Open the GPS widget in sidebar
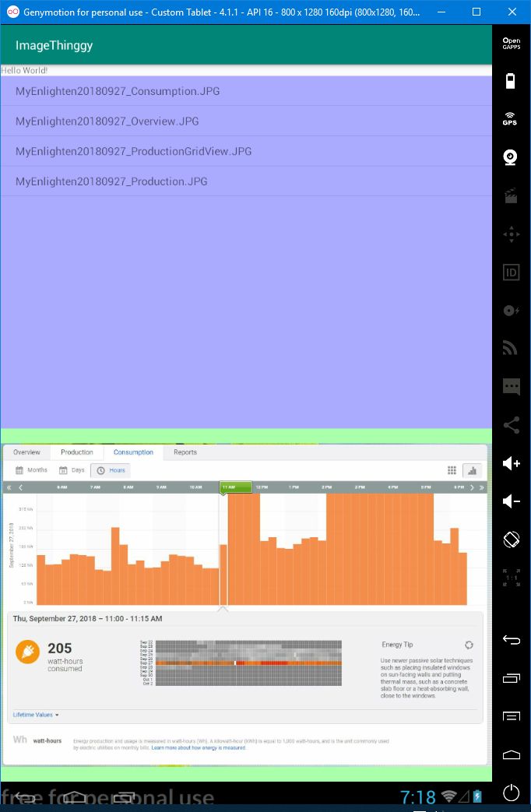The image size is (531, 812). (510, 118)
